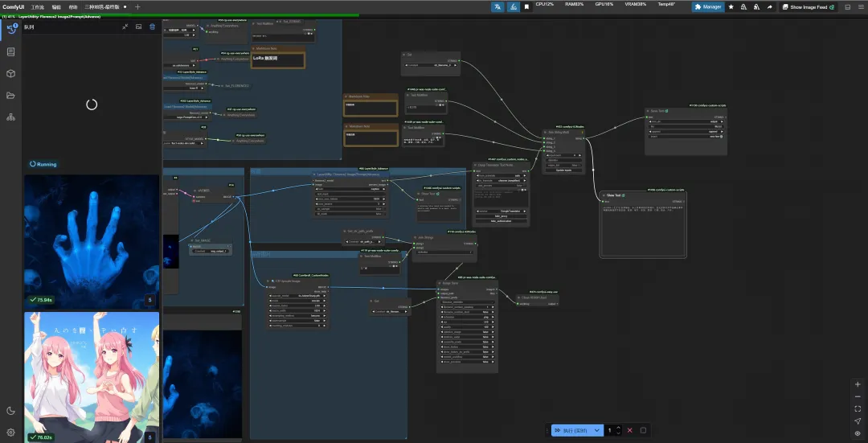The width and height of the screenshot is (868, 443).
Task: Click the batch count input field
Action: 610,430
